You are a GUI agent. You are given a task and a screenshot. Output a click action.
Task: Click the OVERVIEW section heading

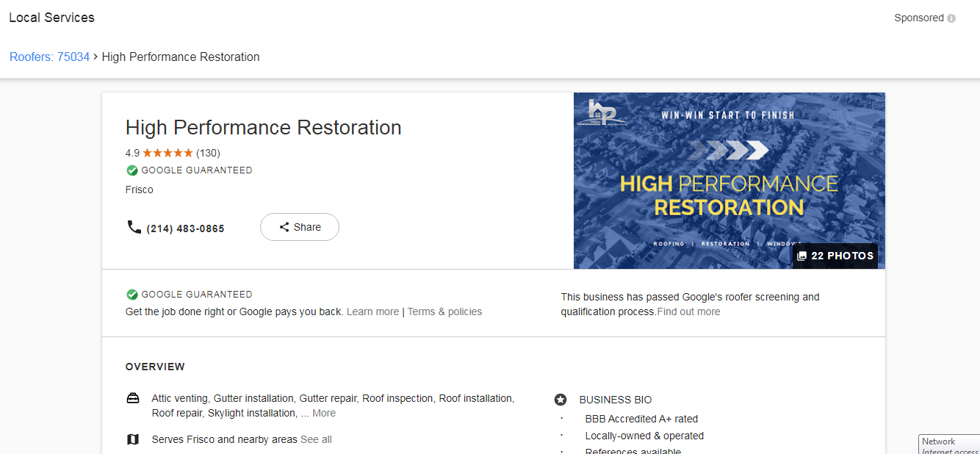click(155, 367)
